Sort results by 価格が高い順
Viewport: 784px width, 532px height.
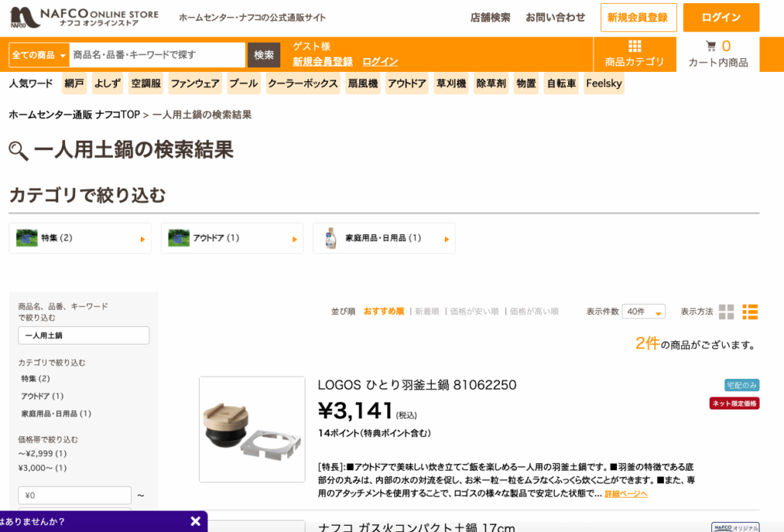tap(534, 312)
